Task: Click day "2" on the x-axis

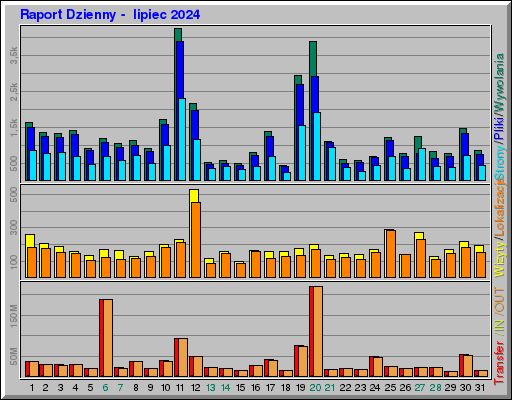Action: pos(46,388)
